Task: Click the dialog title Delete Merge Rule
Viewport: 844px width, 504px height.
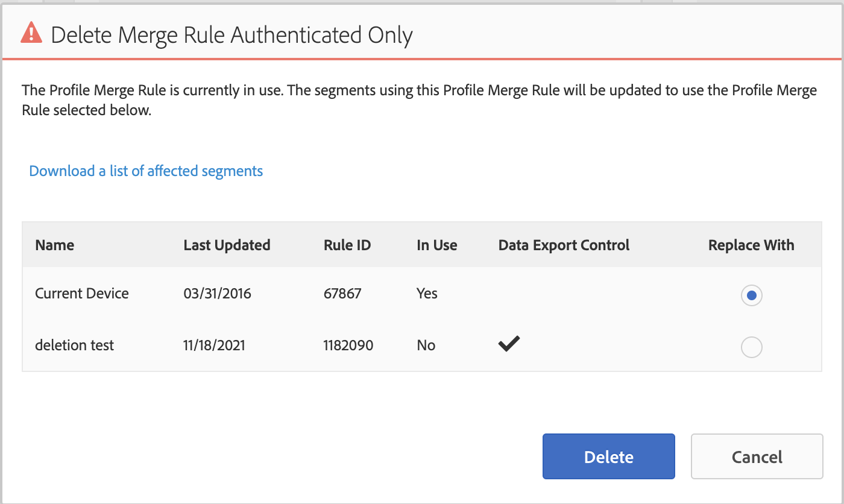Action: pyautogui.click(x=232, y=35)
